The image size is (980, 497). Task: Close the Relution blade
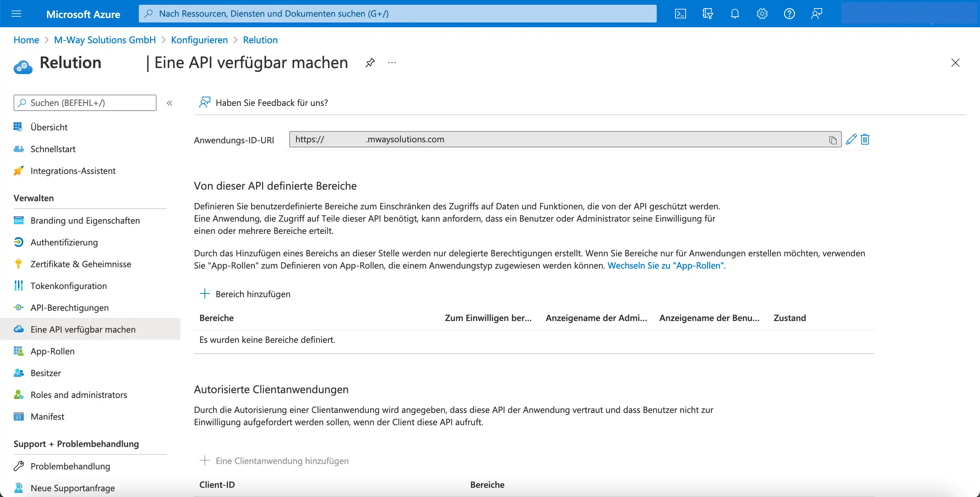955,63
